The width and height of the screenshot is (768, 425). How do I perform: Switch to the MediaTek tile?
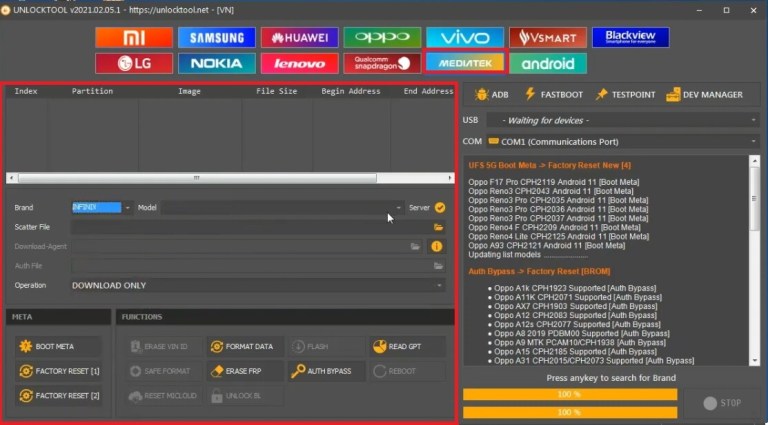click(465, 64)
